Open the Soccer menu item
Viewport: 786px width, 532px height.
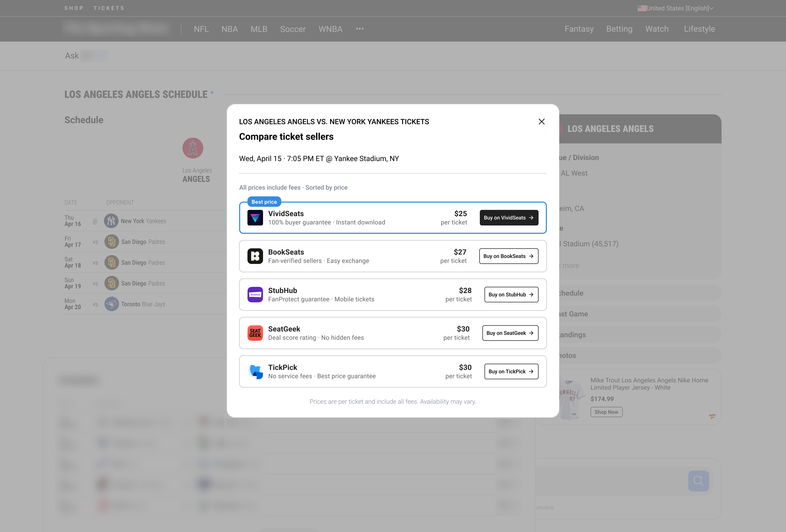coord(293,29)
